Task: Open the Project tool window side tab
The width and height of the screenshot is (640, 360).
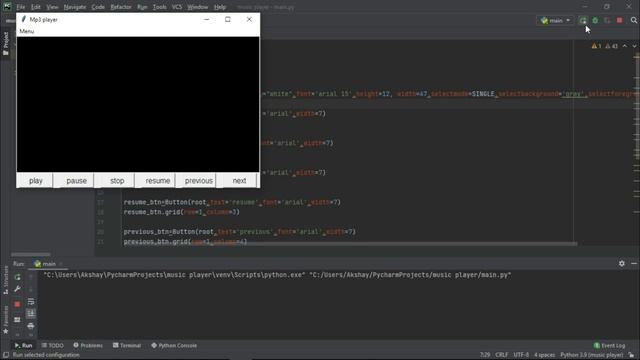Action: tap(6, 43)
